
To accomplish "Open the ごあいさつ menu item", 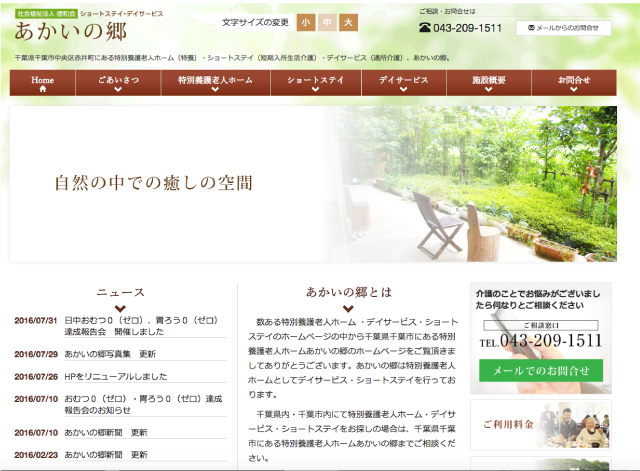I will 118,83.
